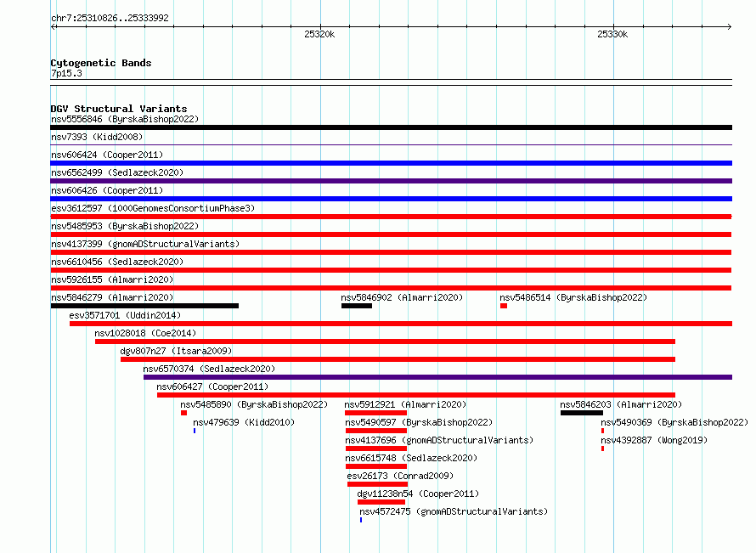Image resolution: width=756 pixels, height=553 pixels.
Task: Select the black nsv5846203 variant bar
Action: coord(582,413)
